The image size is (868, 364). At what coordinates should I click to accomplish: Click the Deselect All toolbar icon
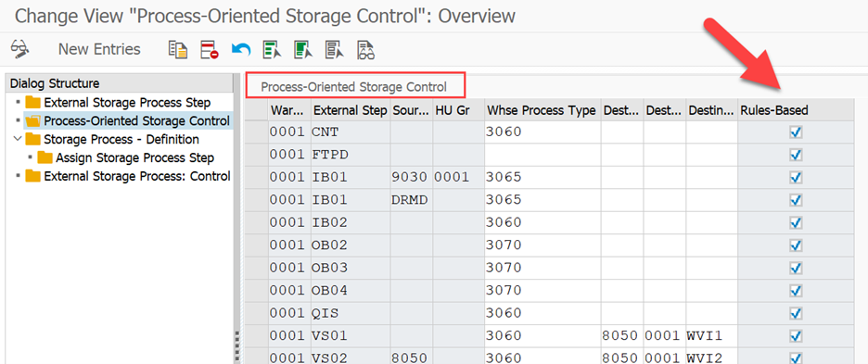click(335, 49)
